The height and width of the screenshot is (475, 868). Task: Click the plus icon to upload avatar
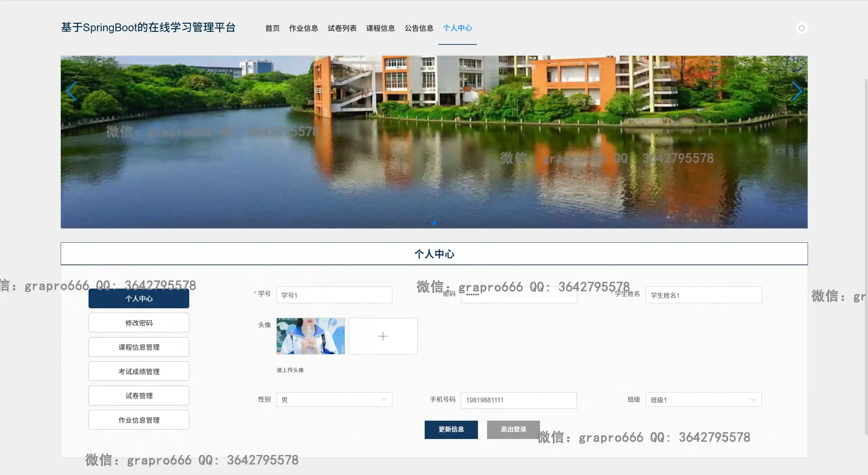383,336
